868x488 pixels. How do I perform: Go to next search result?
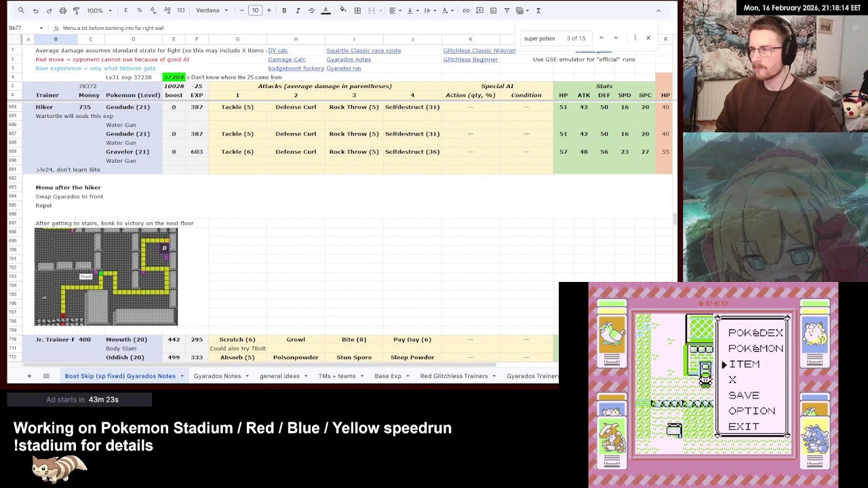click(x=616, y=38)
